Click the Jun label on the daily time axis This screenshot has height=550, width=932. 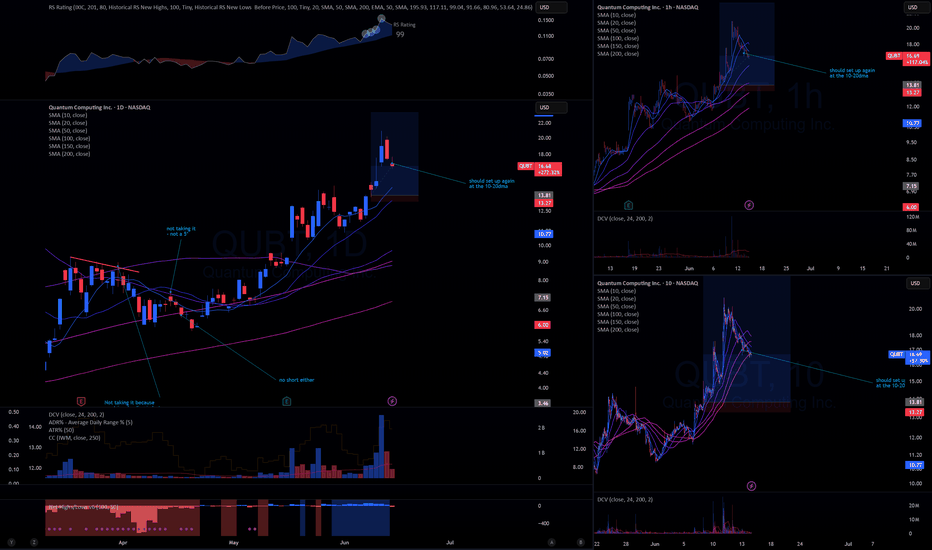[345, 542]
